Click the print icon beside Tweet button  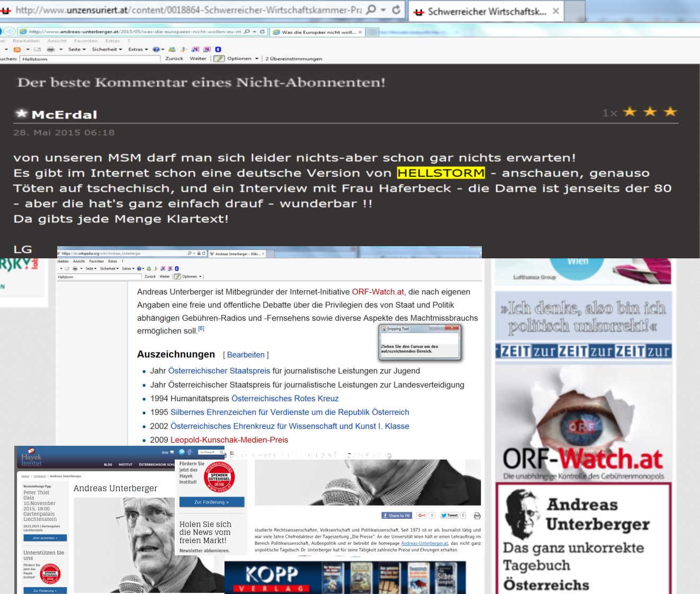477,516
